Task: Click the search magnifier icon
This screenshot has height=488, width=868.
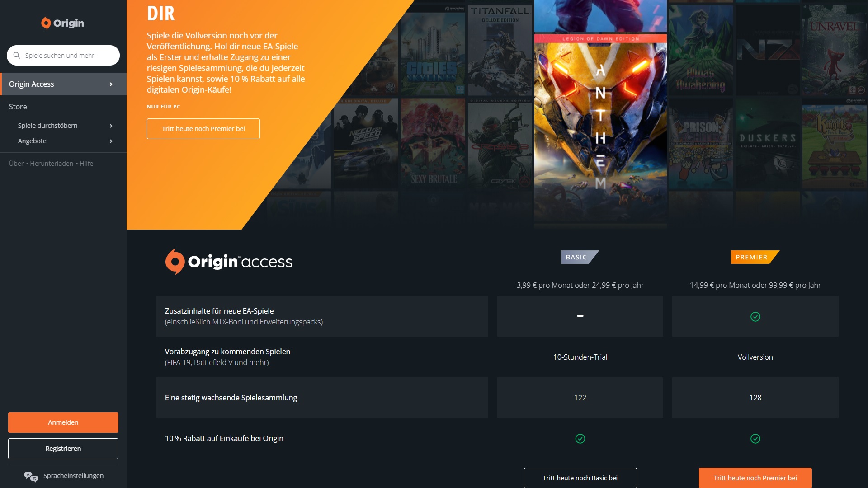Action: tap(17, 55)
